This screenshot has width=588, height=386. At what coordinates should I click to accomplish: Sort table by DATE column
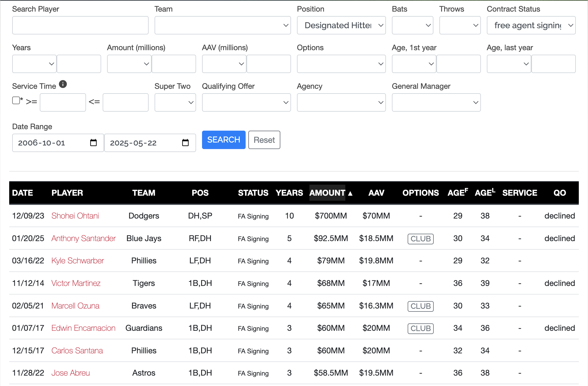[x=23, y=193]
